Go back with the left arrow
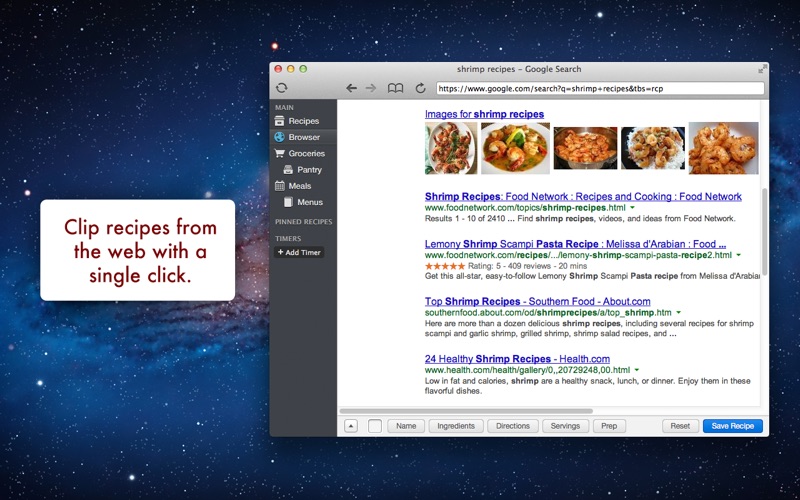 click(351, 88)
